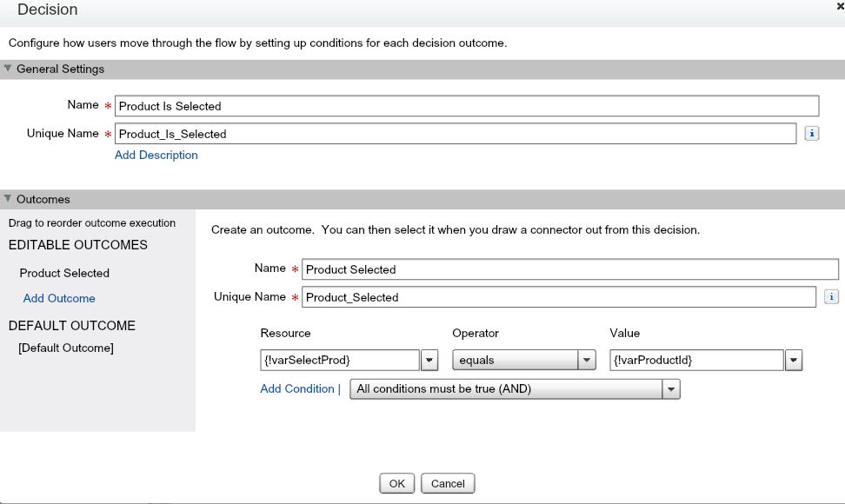Click the Add Outcome link
845x504 pixels.
point(59,298)
